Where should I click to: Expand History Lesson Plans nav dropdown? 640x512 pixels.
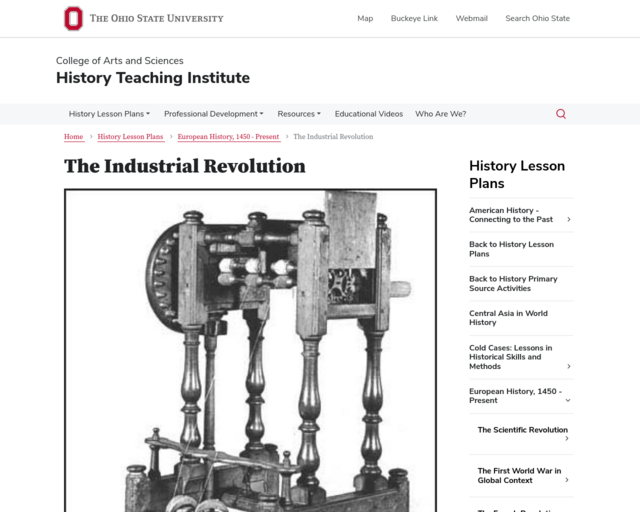[109, 114]
